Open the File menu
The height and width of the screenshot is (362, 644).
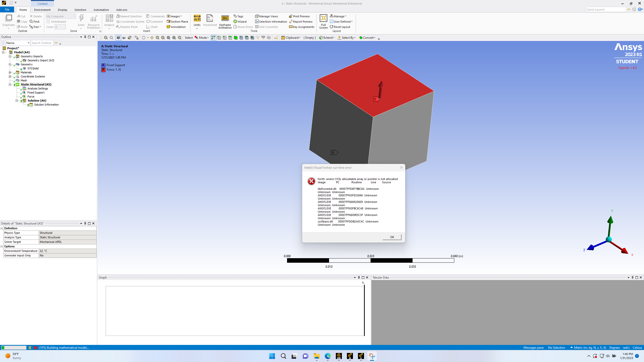[x=7, y=10]
